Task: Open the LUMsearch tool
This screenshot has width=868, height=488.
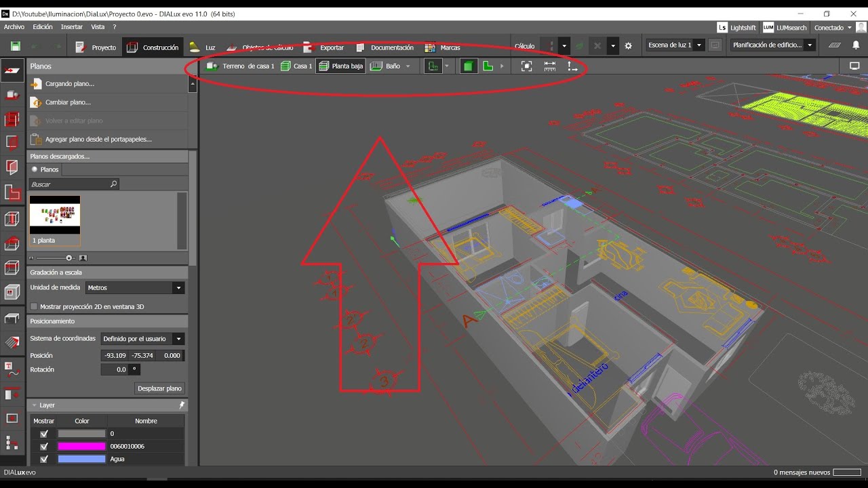Action: point(785,28)
